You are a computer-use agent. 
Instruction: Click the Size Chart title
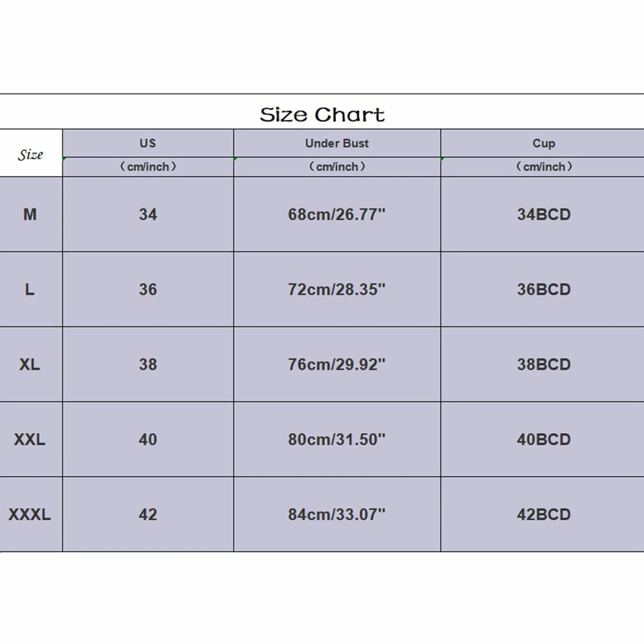pos(322,115)
